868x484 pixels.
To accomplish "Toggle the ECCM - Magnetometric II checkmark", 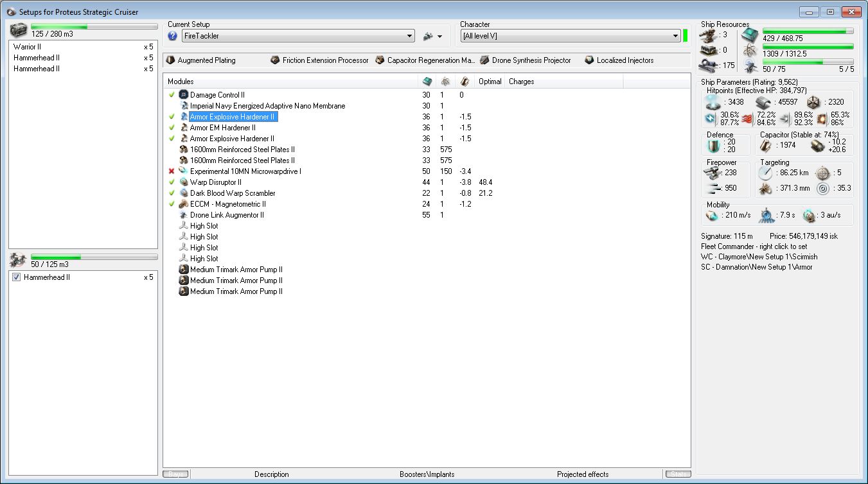I will [x=172, y=204].
